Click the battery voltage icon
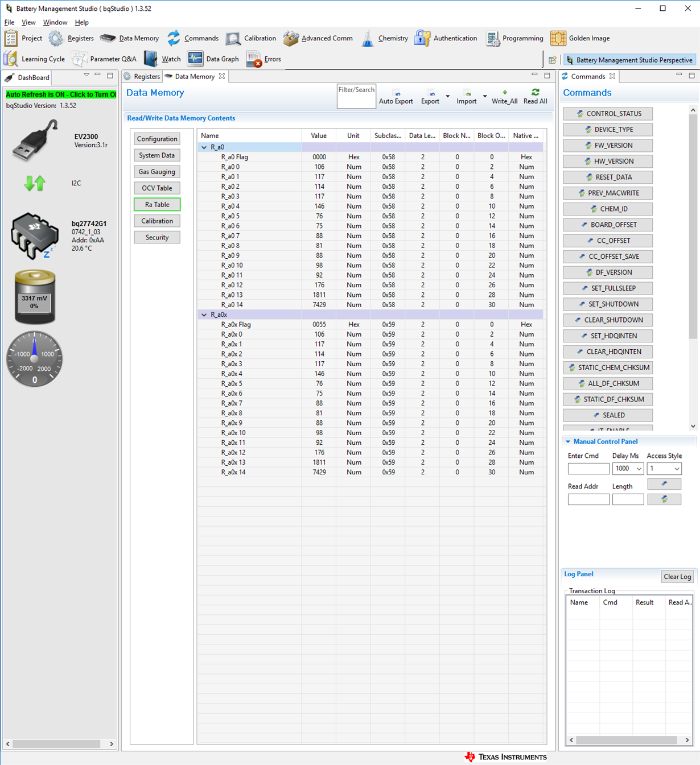This screenshot has height=765, width=700. 35,297
